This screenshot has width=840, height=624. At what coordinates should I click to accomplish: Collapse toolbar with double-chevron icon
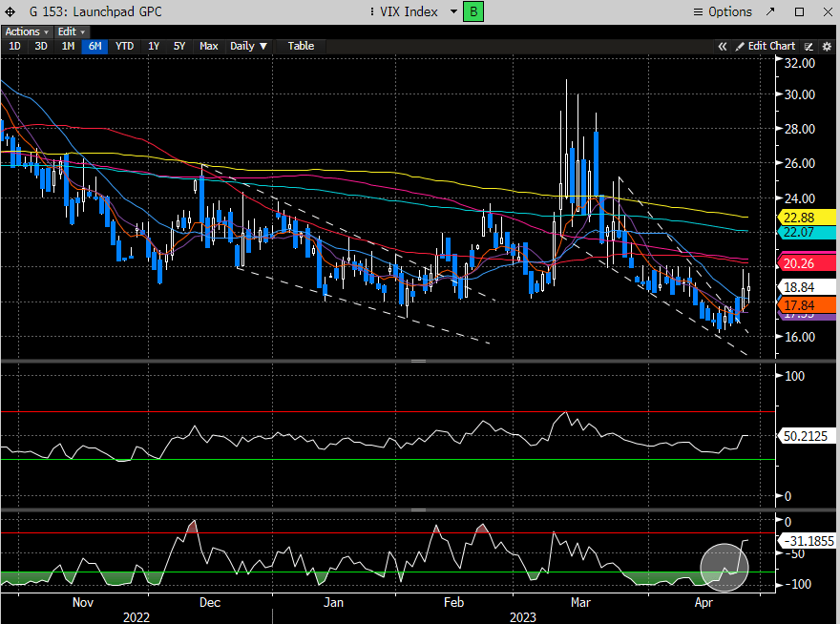pyautogui.click(x=723, y=46)
